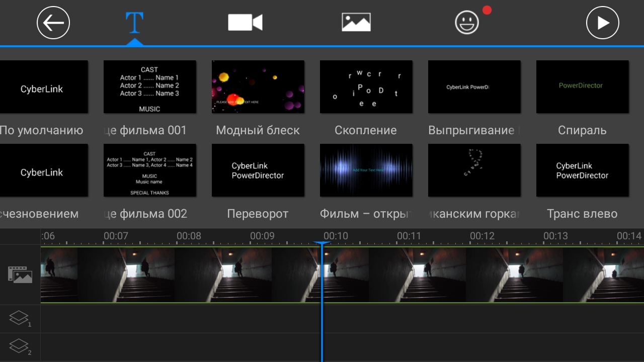Viewport: 644px width, 362px height.
Task: Choose the 'Модный блеск' title template
Action: (258, 87)
